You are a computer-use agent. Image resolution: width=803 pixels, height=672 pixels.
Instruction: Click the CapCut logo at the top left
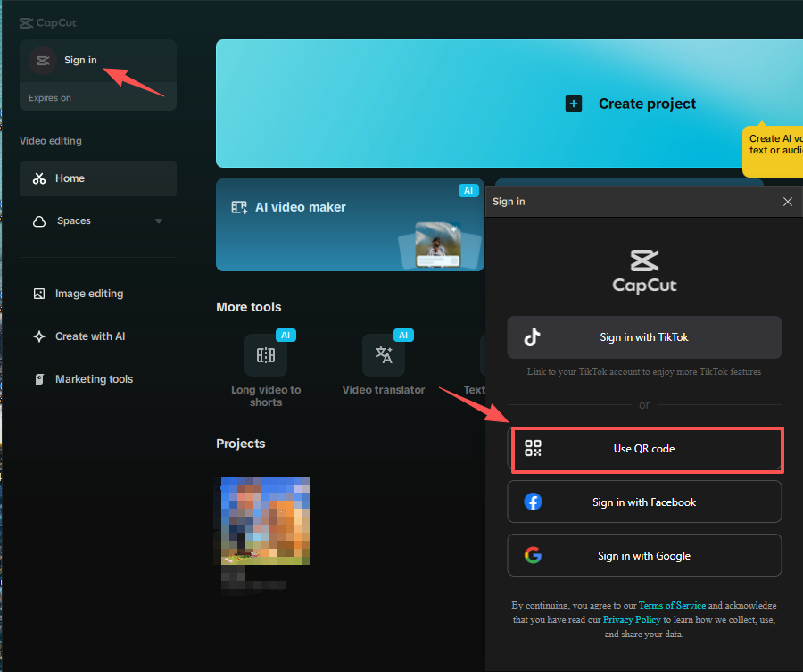pos(47,22)
